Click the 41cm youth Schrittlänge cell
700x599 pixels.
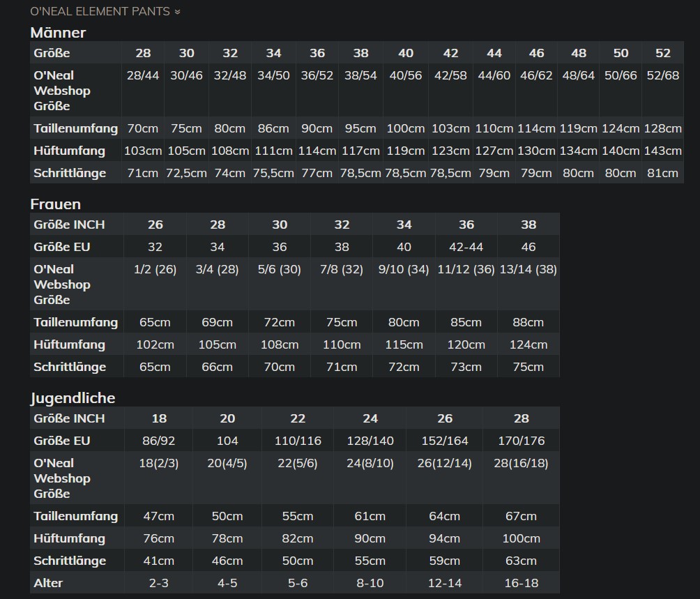click(159, 561)
